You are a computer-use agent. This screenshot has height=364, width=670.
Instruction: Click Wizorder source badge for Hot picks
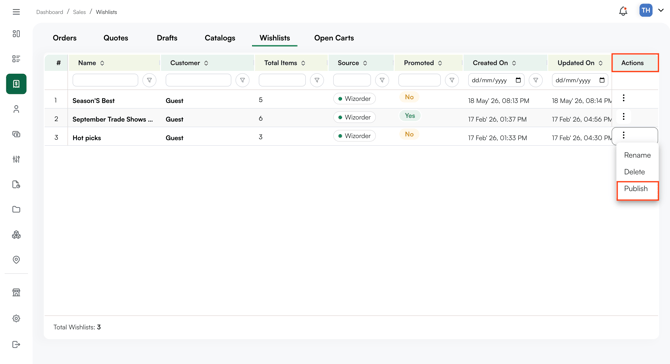[x=354, y=136]
